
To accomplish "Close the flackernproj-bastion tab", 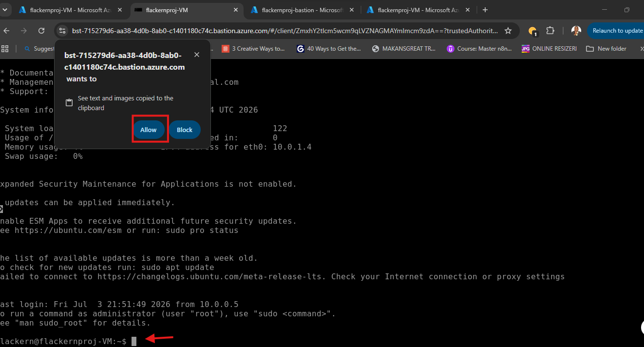I will point(352,10).
